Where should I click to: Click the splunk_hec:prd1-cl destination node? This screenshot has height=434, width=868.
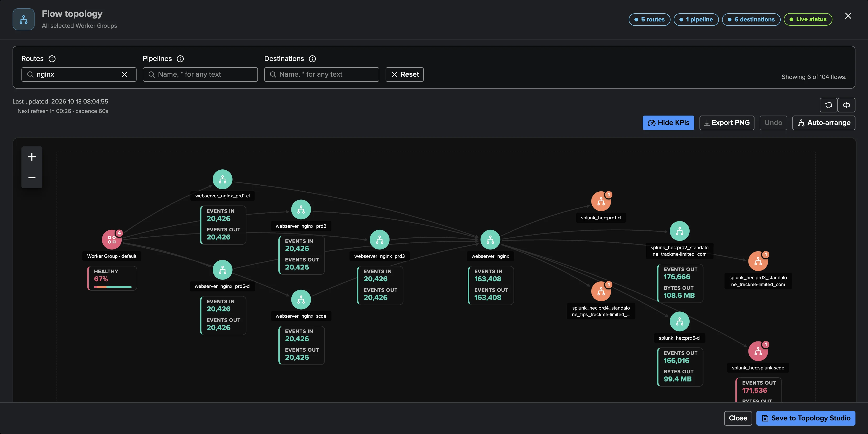pyautogui.click(x=601, y=201)
